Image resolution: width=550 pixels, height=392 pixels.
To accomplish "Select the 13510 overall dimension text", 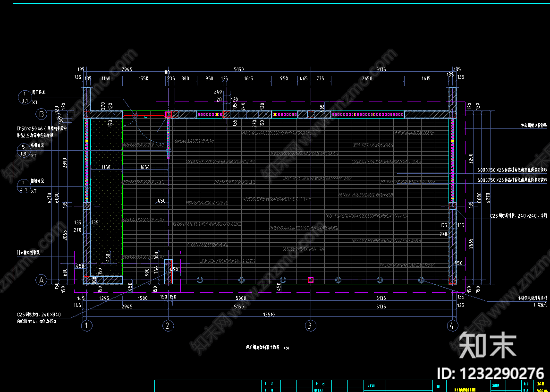I will 270,315.
